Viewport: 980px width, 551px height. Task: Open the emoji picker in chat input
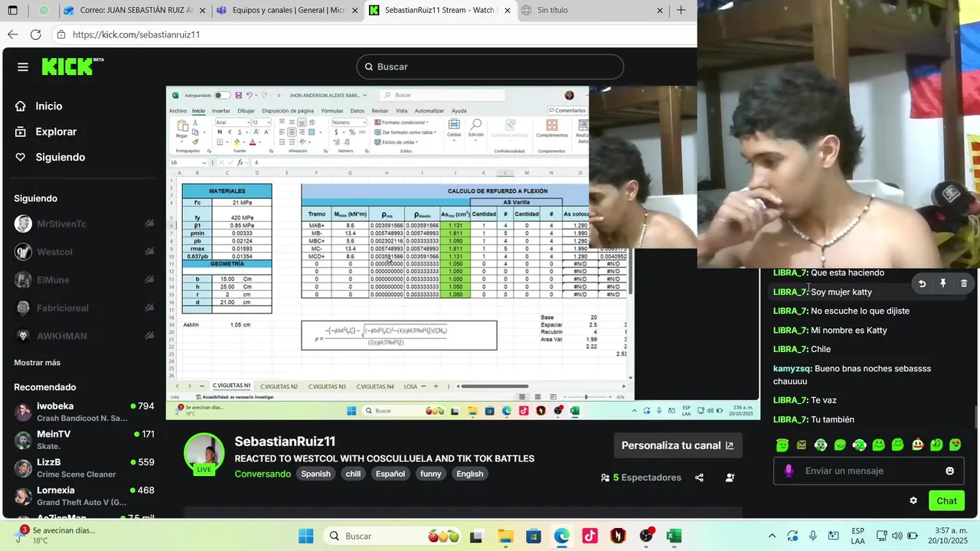pyautogui.click(x=949, y=471)
